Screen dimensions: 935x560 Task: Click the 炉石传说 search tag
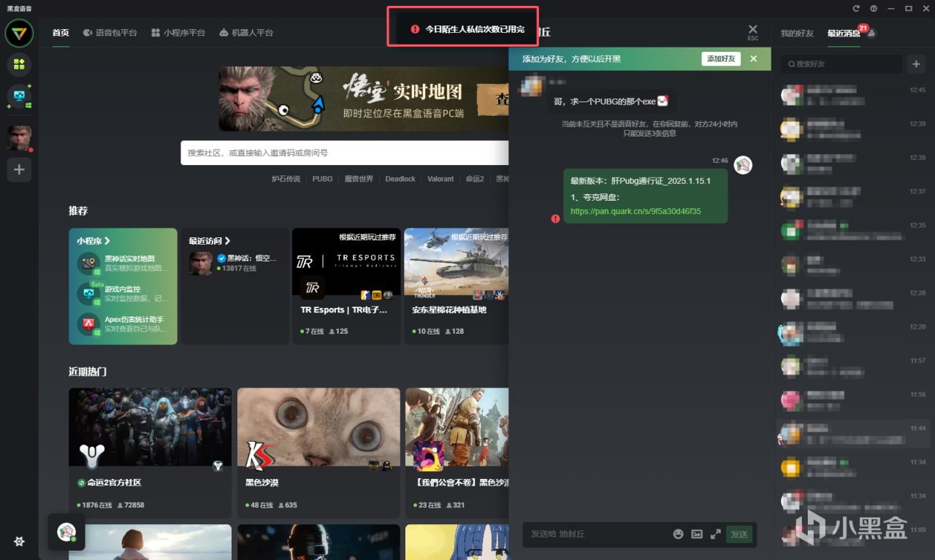286,179
